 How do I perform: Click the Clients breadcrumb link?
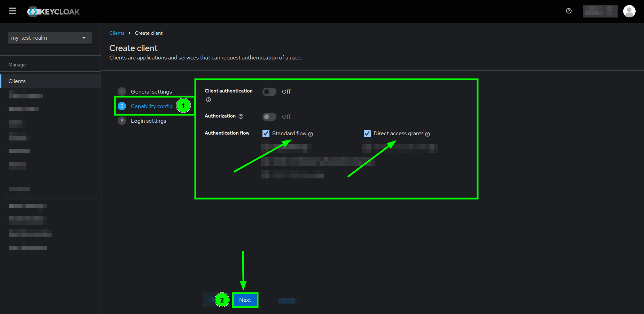(117, 33)
